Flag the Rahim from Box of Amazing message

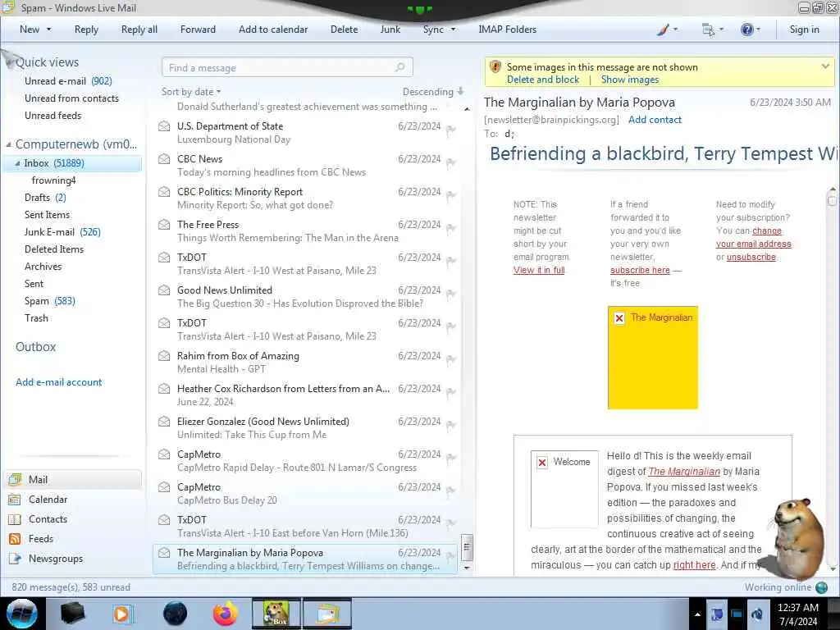tap(451, 359)
